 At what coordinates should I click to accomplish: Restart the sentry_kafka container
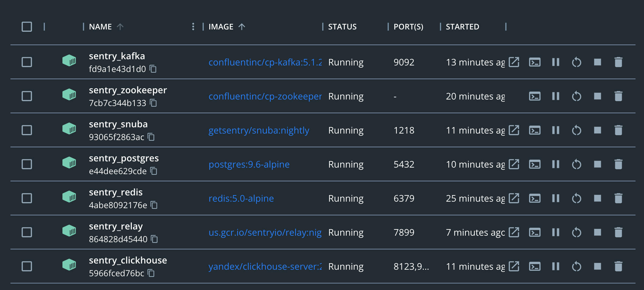[x=577, y=62]
